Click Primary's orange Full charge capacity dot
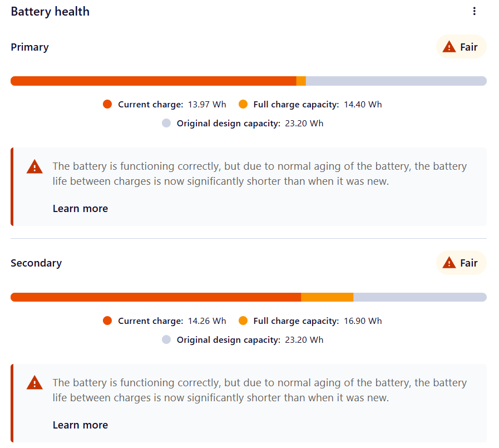The width and height of the screenshot is (499, 448). (x=243, y=104)
